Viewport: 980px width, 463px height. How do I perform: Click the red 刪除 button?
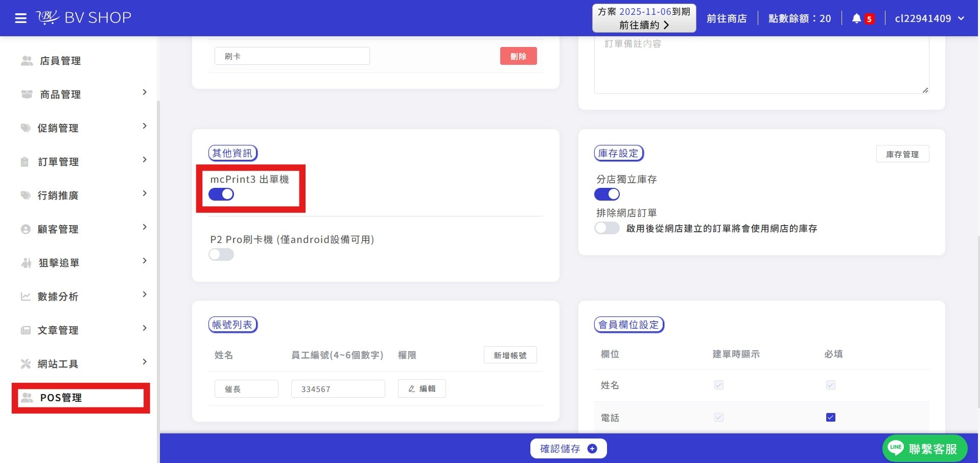tap(518, 56)
